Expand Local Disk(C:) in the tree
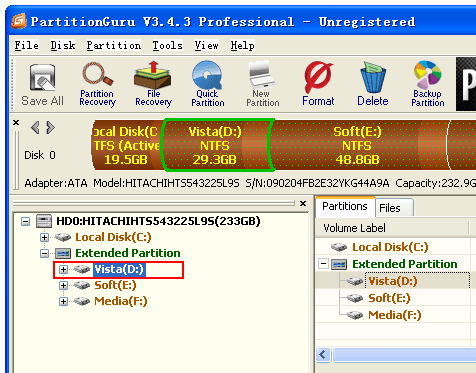The image size is (476, 373). point(44,237)
